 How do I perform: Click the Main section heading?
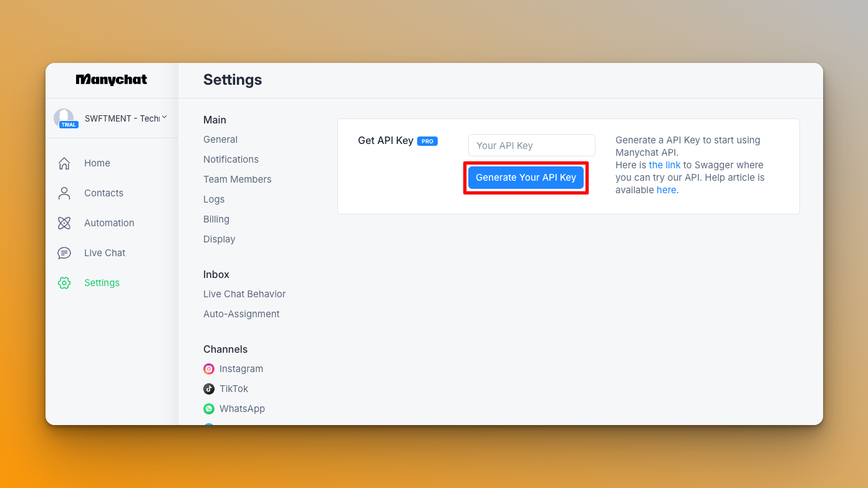(x=215, y=120)
